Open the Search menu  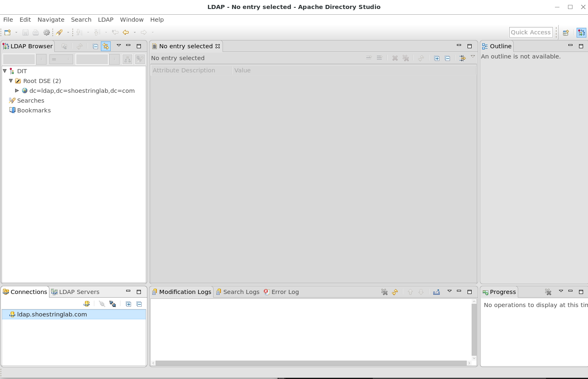pyautogui.click(x=81, y=20)
